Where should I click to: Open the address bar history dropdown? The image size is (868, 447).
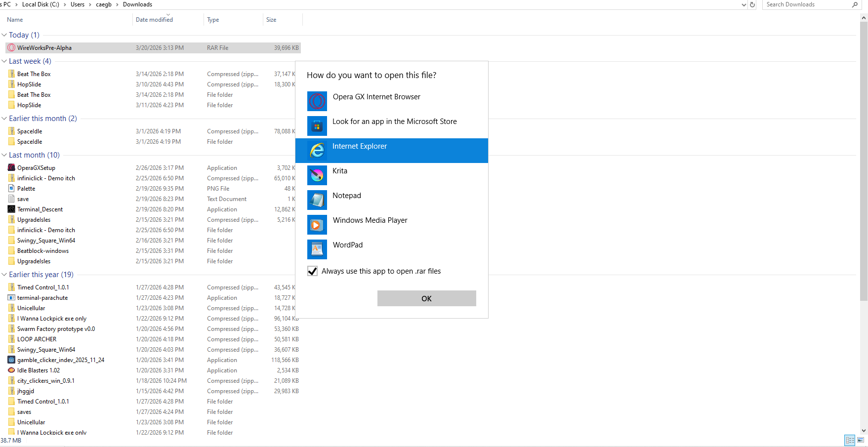(744, 5)
